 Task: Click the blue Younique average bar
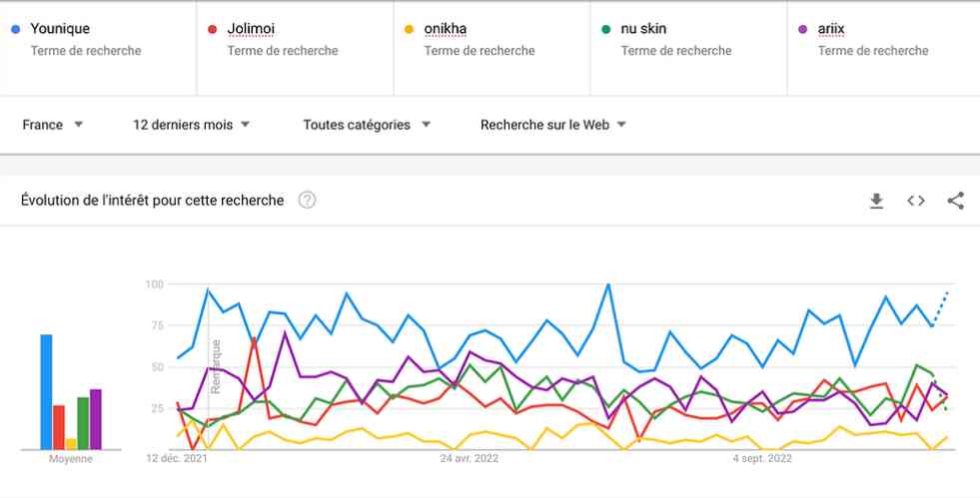pos(46,392)
